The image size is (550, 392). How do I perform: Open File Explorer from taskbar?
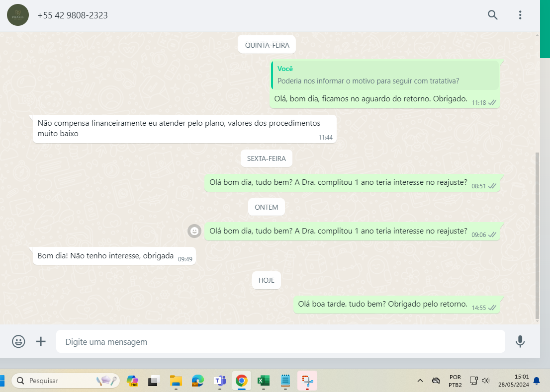tap(176, 381)
